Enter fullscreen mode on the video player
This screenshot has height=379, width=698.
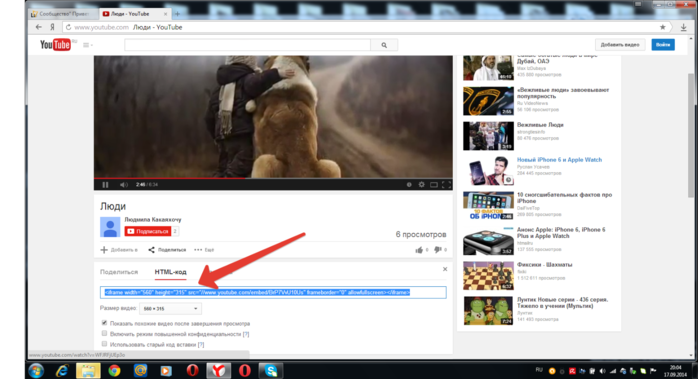pos(446,184)
